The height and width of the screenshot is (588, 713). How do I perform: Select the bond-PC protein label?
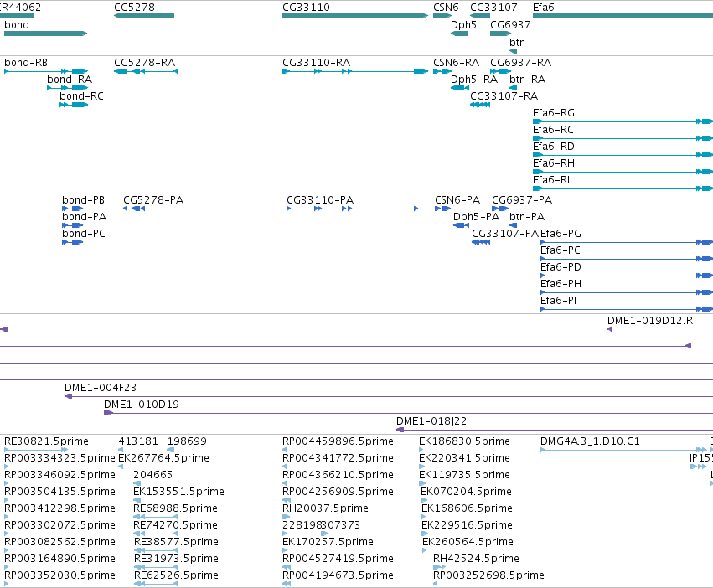pyautogui.click(x=84, y=234)
